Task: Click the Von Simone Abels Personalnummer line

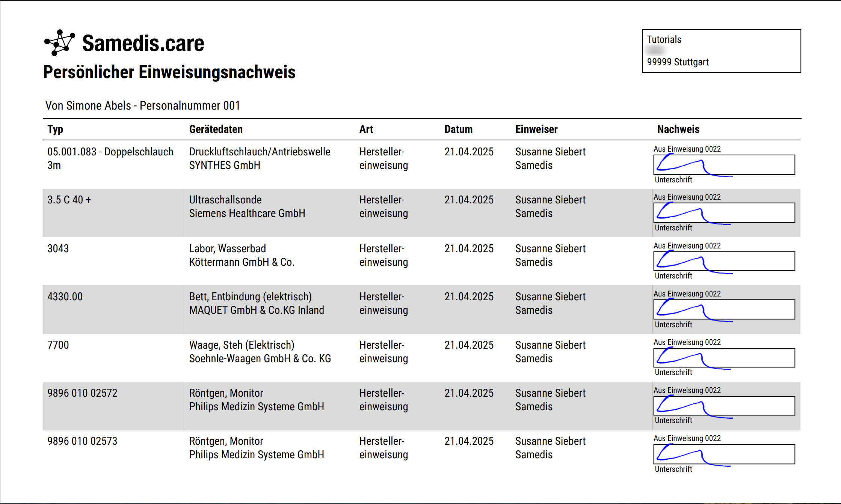Action: 143,106
